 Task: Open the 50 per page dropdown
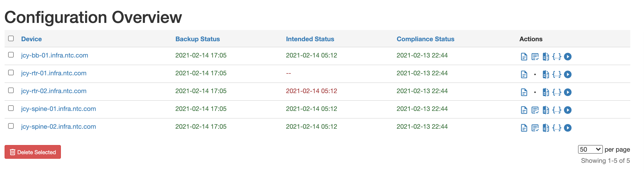point(590,149)
